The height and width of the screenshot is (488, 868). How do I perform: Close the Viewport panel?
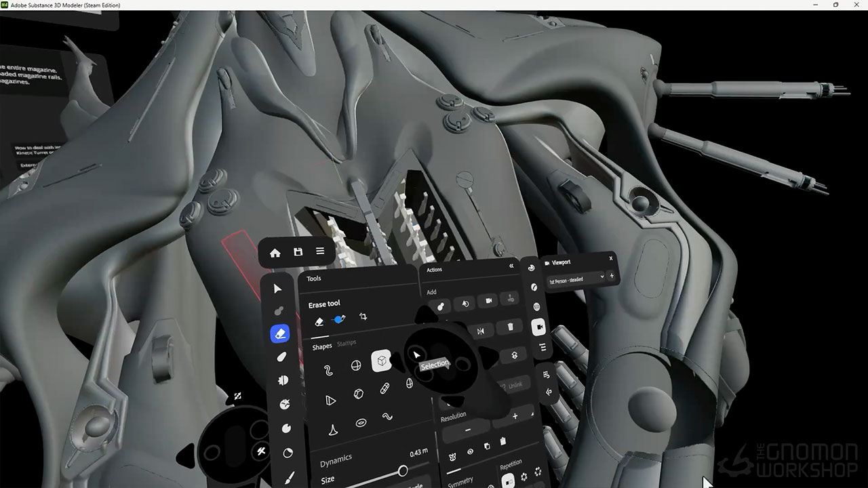click(611, 258)
